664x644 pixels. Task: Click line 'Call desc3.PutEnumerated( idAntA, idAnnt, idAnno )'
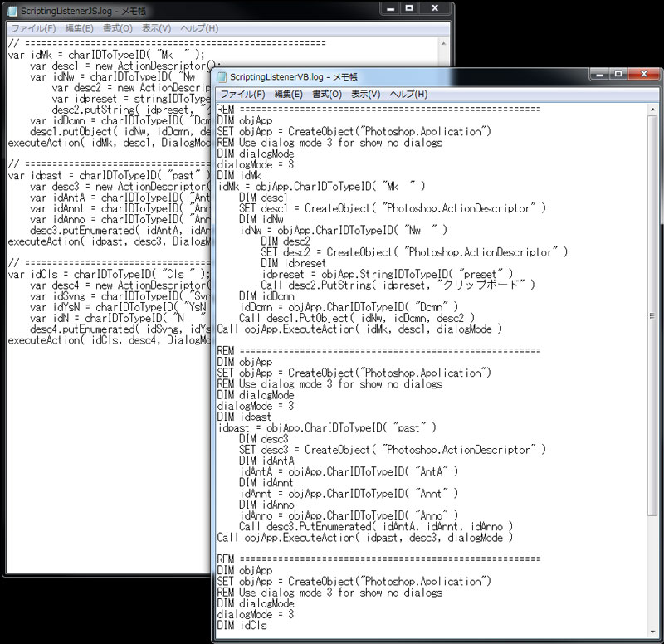[x=376, y=526]
